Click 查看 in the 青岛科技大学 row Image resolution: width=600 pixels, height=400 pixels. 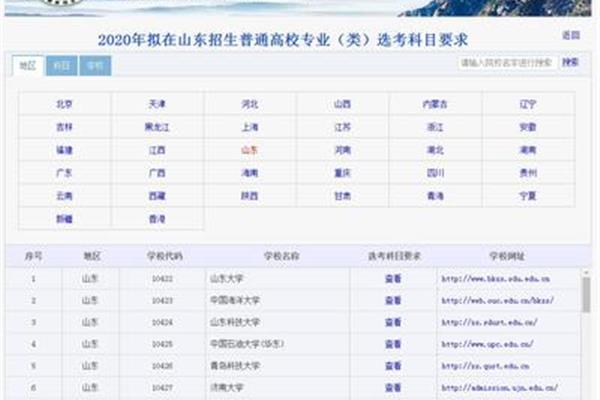[x=393, y=366]
